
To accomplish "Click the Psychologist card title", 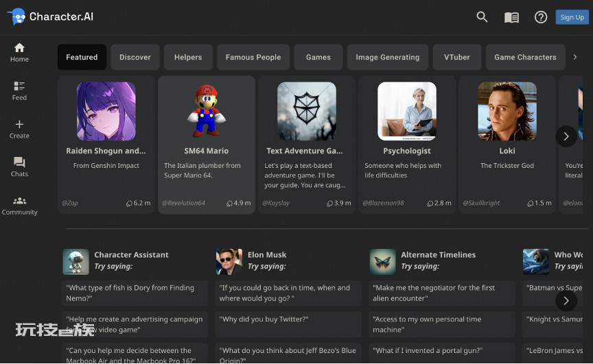I will [407, 151].
